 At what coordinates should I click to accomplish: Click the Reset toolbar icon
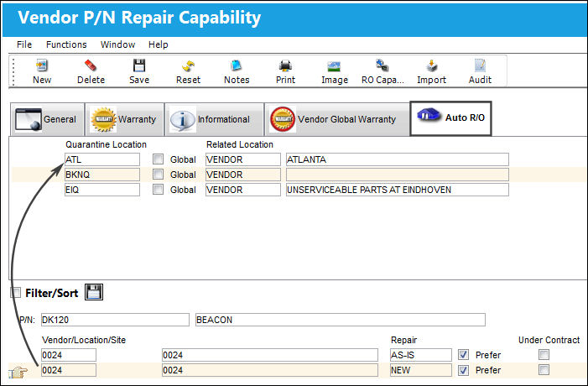[188, 66]
